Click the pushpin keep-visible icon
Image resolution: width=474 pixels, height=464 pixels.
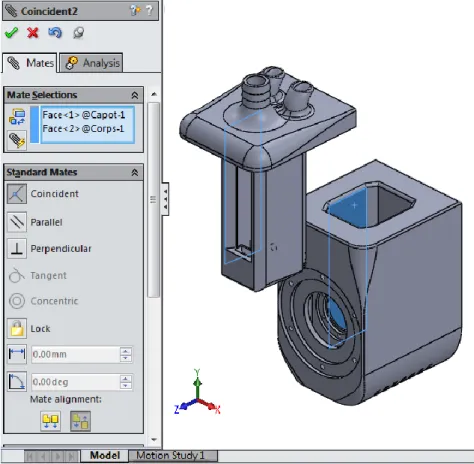tap(78, 33)
